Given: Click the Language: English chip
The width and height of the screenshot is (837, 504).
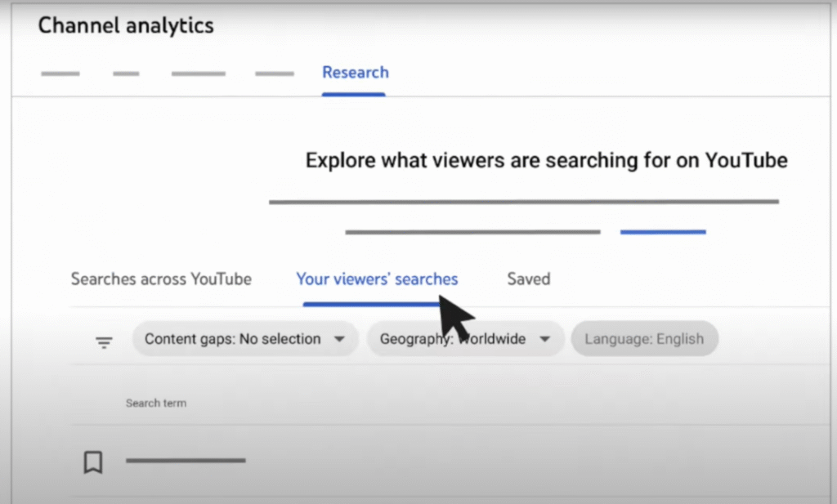Looking at the screenshot, I should [644, 339].
